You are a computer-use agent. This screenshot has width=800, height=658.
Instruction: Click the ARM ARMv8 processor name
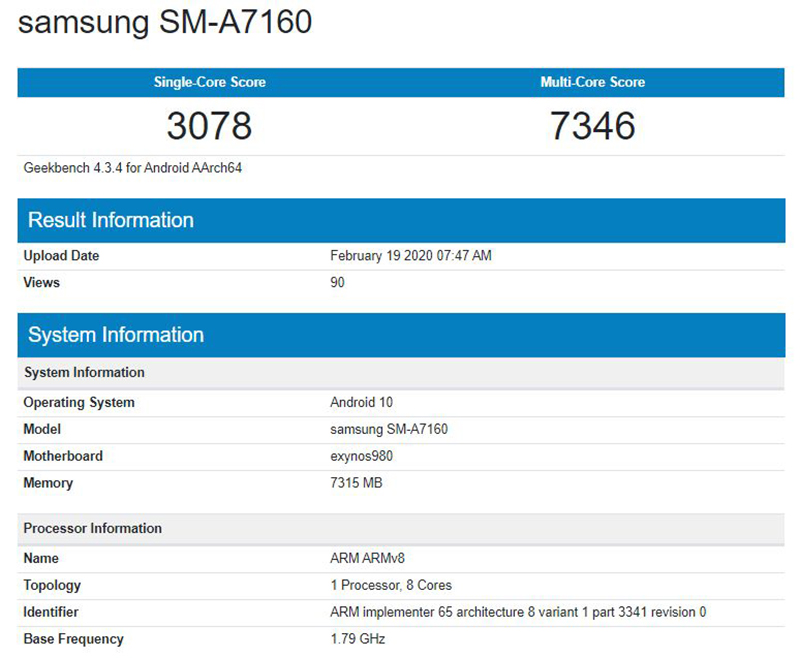coord(370,559)
